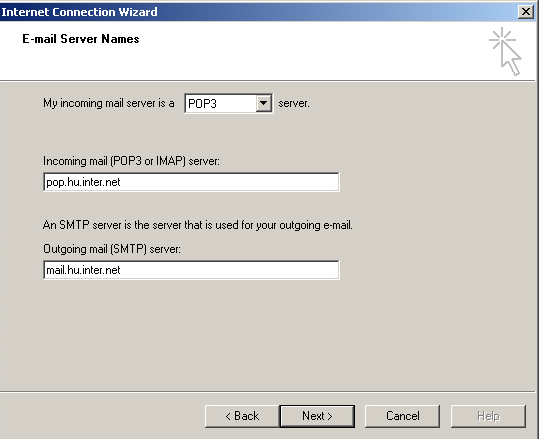Image resolution: width=539 pixels, height=439 pixels.
Task: Click the empty gray area beneath the SMTP field
Action: point(268,333)
